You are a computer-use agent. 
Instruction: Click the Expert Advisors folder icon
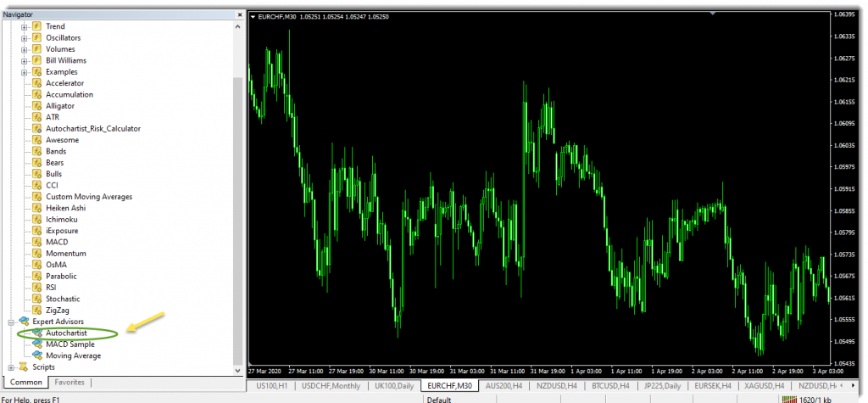coord(24,322)
